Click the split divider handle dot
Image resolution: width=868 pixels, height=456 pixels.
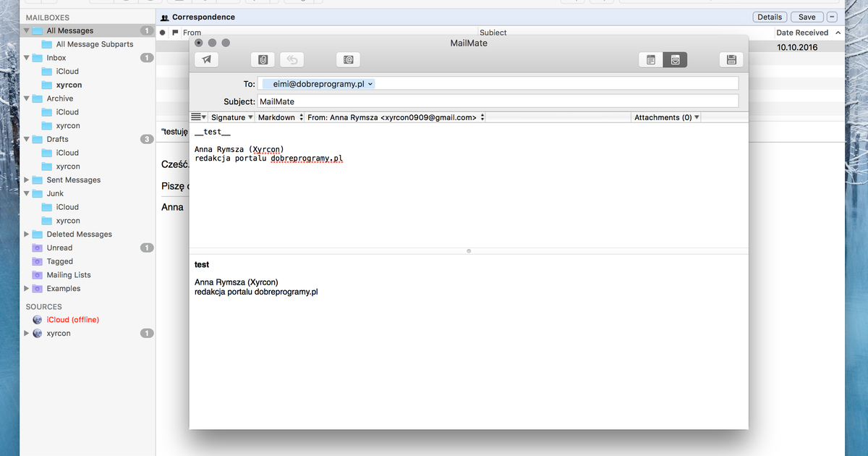469,250
